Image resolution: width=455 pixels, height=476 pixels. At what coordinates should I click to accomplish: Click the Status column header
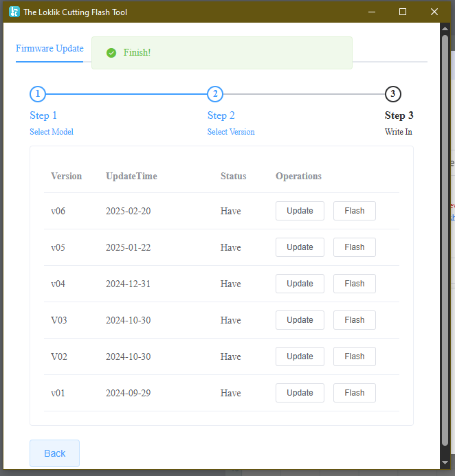point(233,176)
